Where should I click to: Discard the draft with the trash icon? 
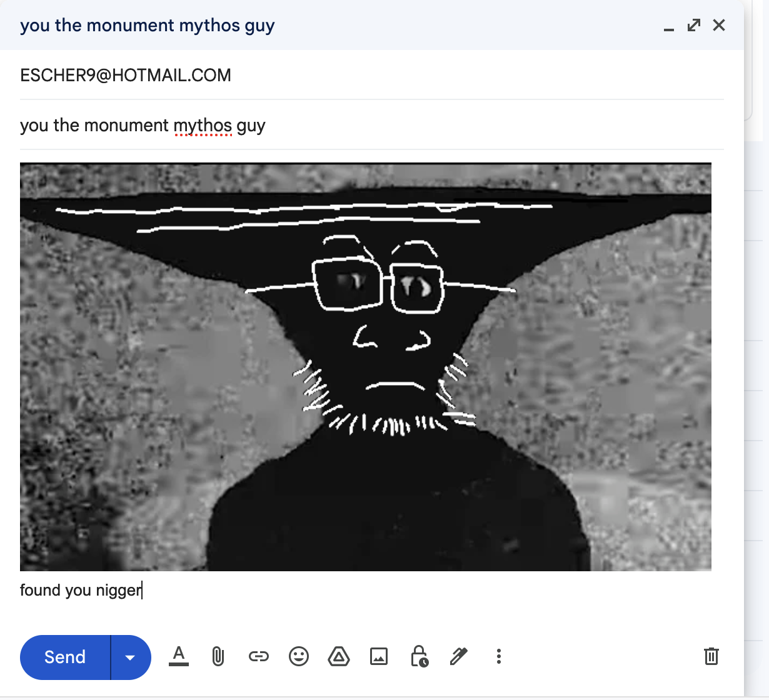point(711,656)
